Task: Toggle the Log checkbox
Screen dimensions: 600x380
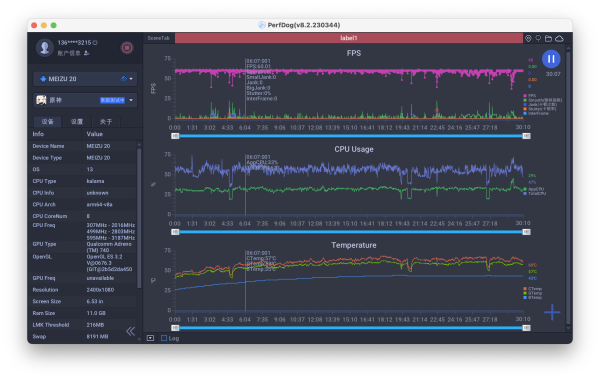Action: [x=164, y=338]
